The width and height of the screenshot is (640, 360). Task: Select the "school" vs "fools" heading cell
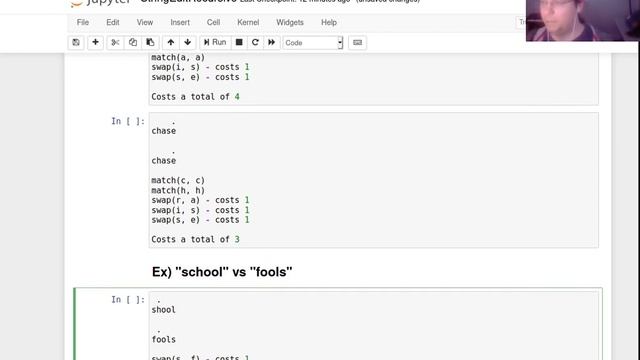tap(222, 272)
